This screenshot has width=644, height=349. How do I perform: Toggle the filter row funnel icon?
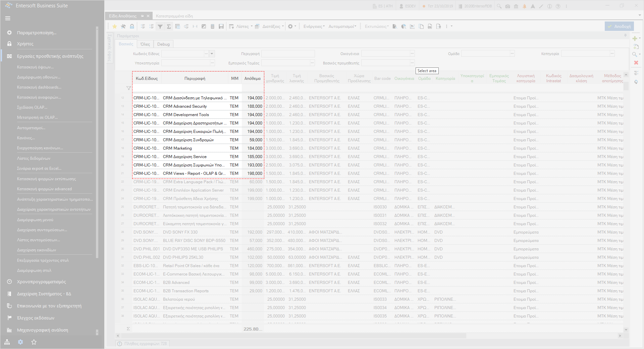pyautogui.click(x=160, y=27)
